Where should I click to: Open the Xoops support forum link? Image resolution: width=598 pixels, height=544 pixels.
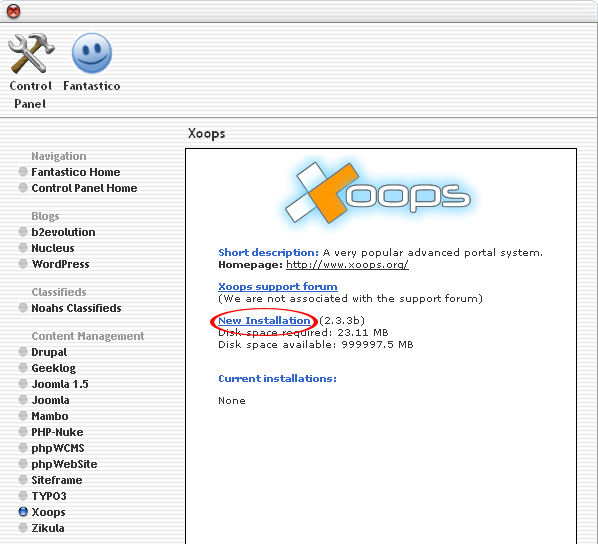(278, 286)
